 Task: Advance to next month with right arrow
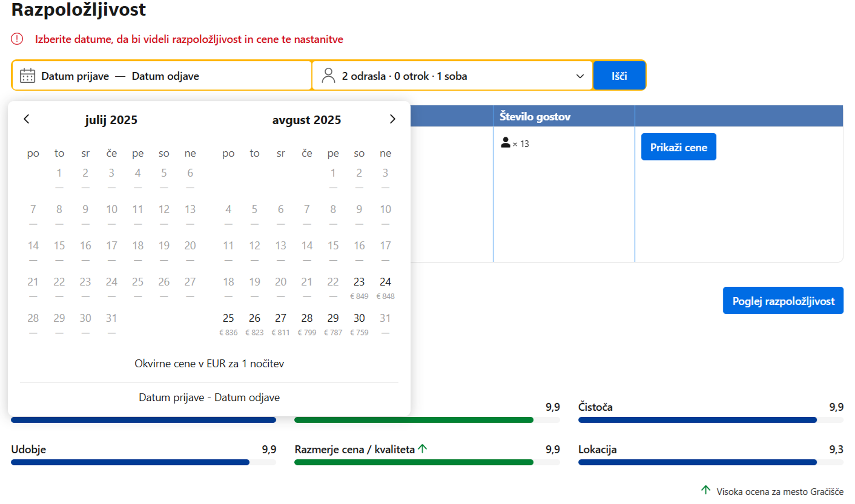click(x=392, y=119)
